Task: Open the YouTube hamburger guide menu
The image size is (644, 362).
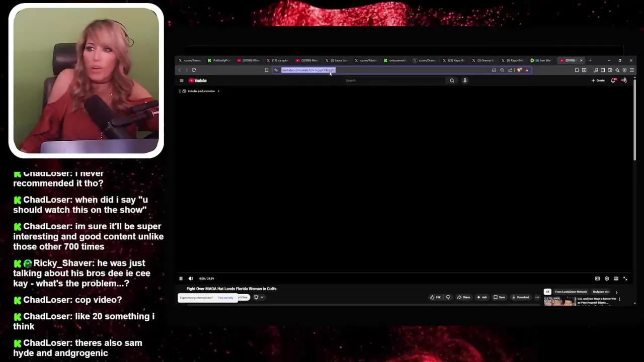Action: pyautogui.click(x=182, y=80)
